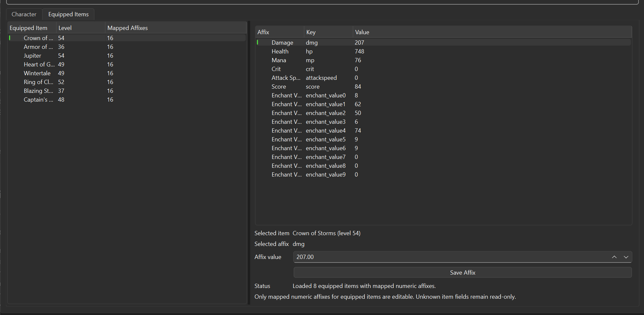
Task: Click the Save Affix button
Action: pyautogui.click(x=462, y=273)
